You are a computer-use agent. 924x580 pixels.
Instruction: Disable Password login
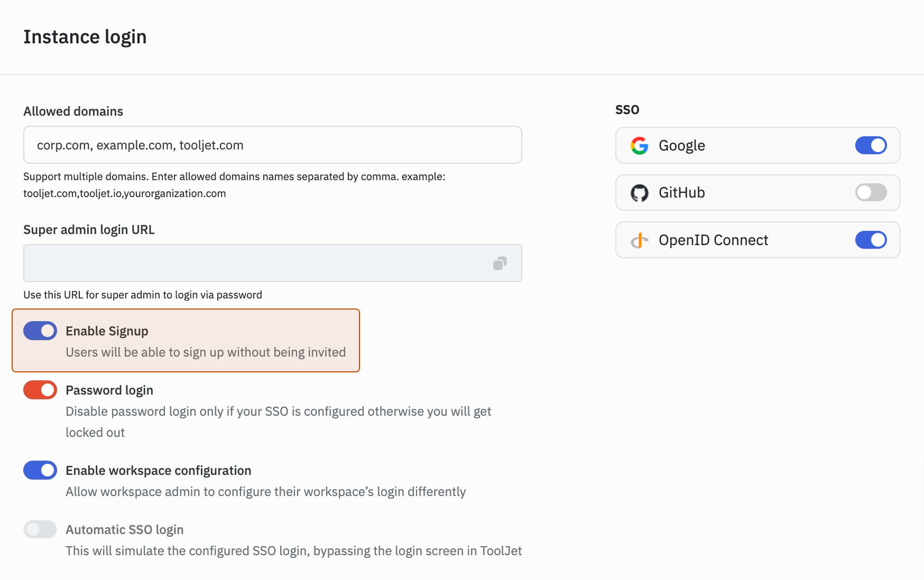click(x=40, y=390)
